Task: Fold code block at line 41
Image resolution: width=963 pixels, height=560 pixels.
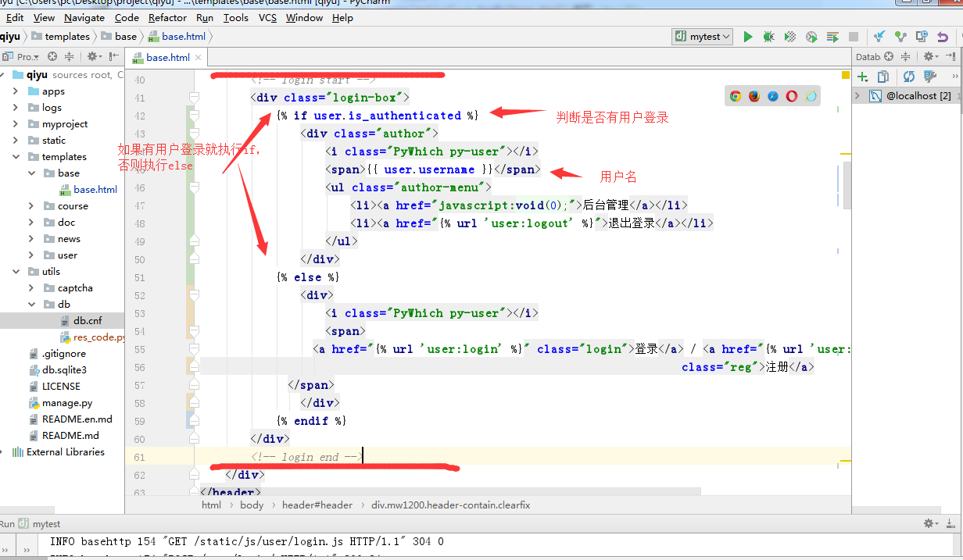Action: pos(194,98)
